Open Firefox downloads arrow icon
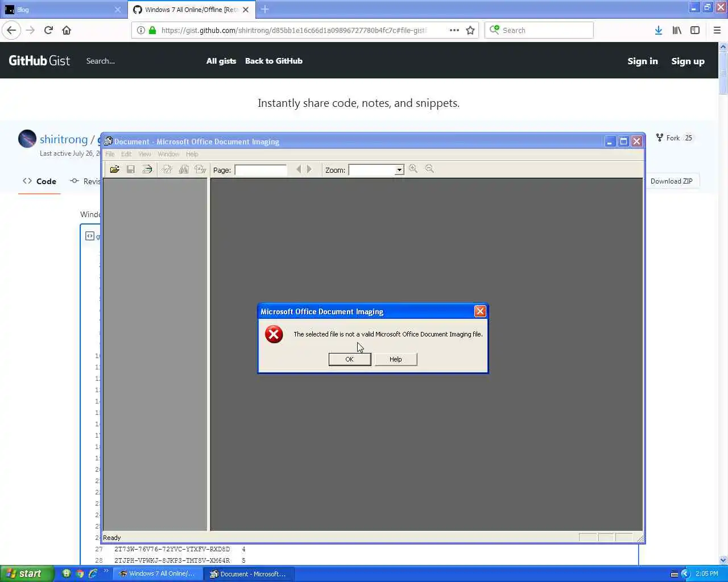 pos(658,30)
